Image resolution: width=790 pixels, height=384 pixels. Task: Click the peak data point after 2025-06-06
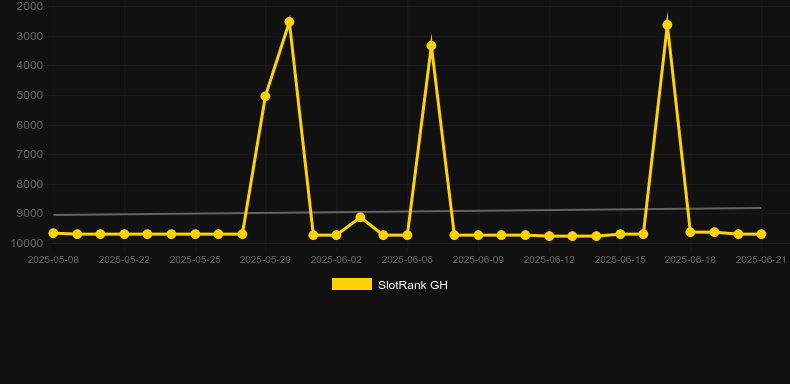click(x=431, y=45)
